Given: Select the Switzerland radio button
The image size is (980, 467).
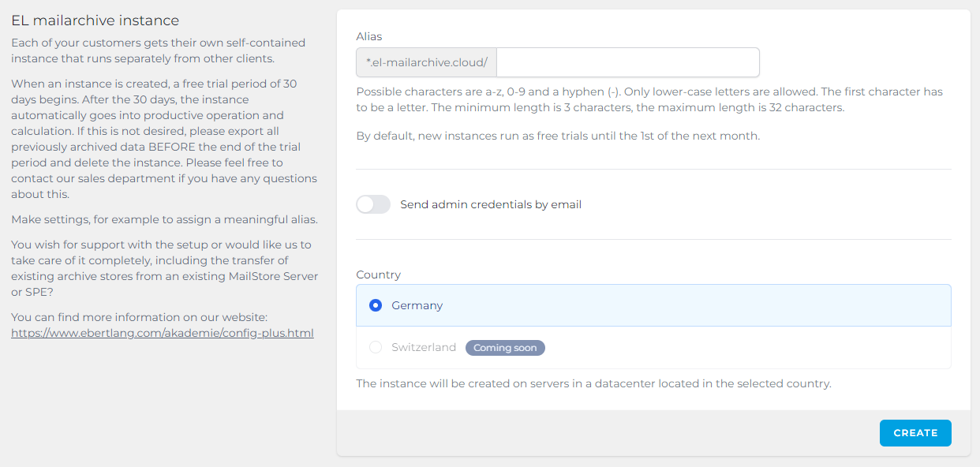Looking at the screenshot, I should point(376,347).
